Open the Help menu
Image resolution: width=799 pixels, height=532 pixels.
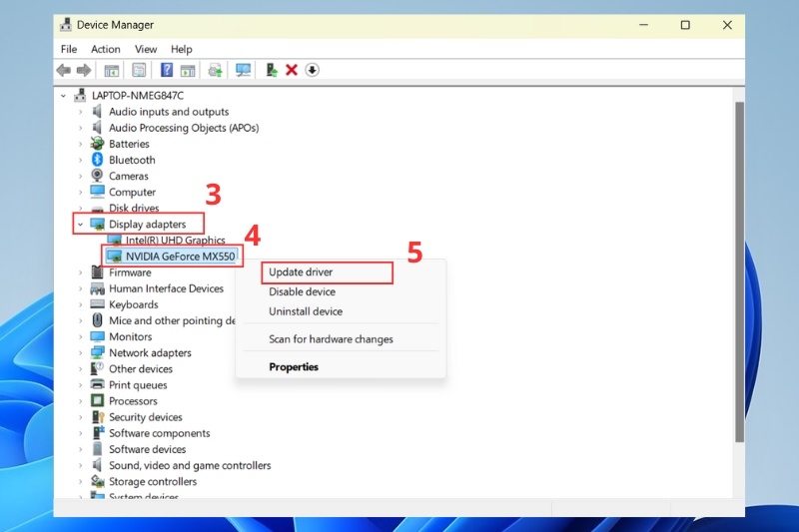pyautogui.click(x=182, y=49)
